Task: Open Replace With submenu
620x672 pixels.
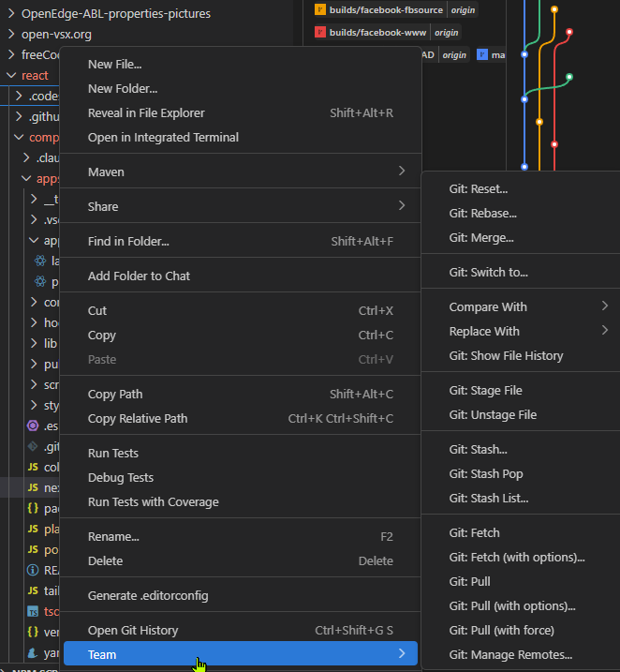Action: click(523, 332)
